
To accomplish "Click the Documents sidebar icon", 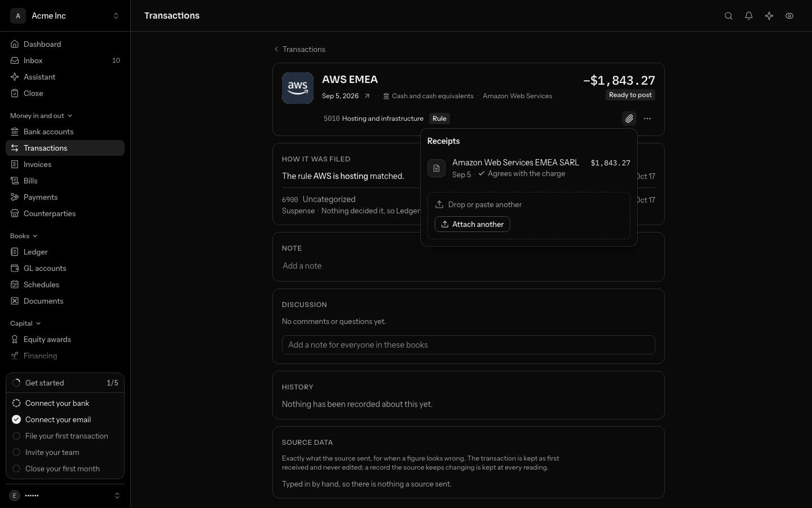I will (15, 301).
